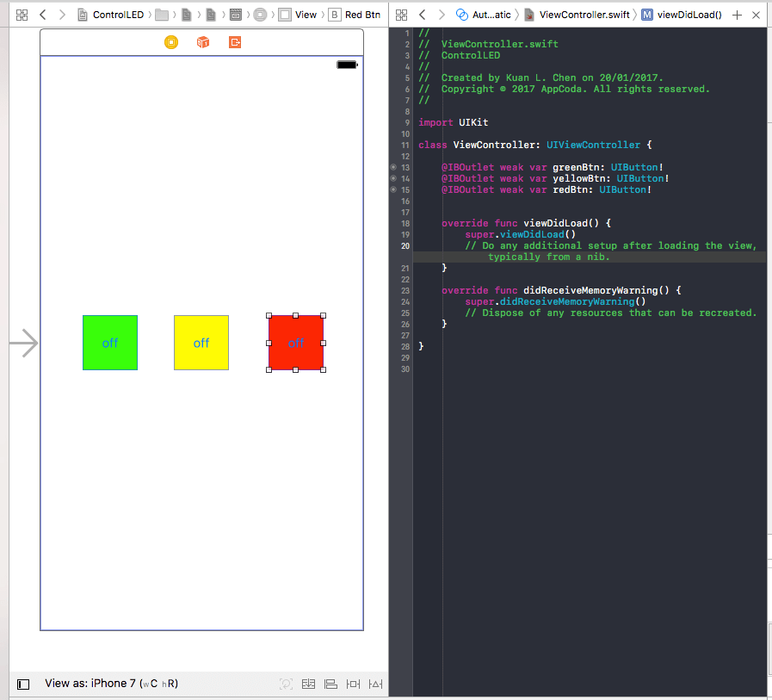Select the red off button

296,343
